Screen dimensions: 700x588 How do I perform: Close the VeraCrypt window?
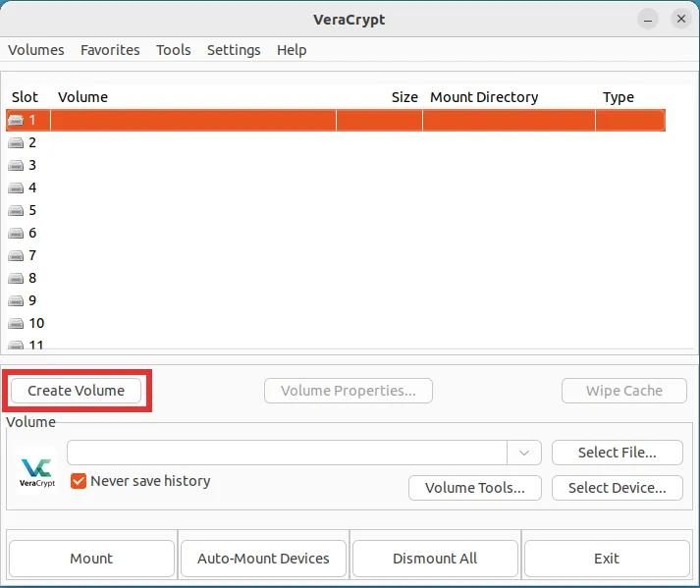point(680,19)
